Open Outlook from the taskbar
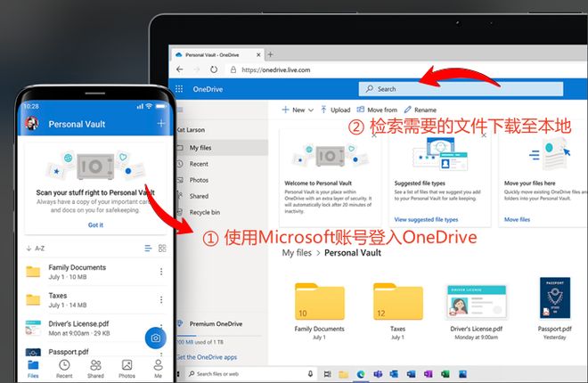The image size is (588, 383). coord(394,373)
